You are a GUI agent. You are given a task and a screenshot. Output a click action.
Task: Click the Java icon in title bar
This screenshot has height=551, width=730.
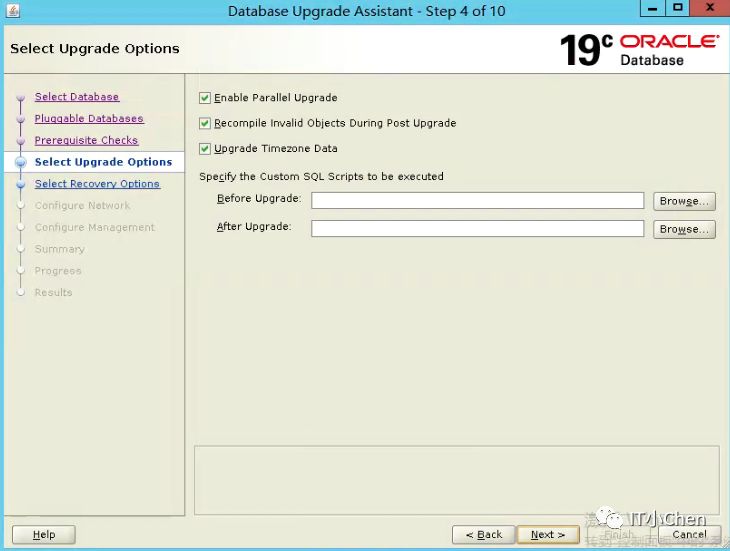point(13,10)
